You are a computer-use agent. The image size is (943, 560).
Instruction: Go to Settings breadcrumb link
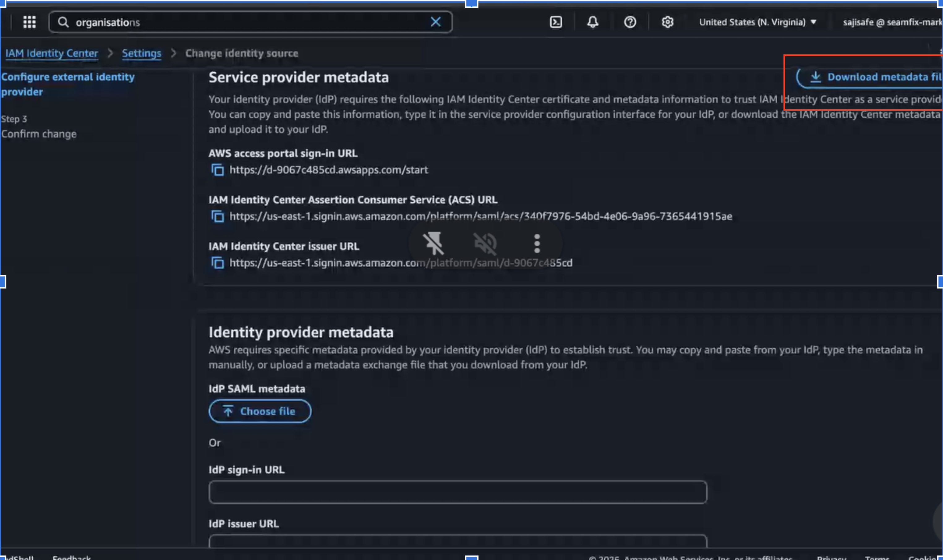coord(141,53)
